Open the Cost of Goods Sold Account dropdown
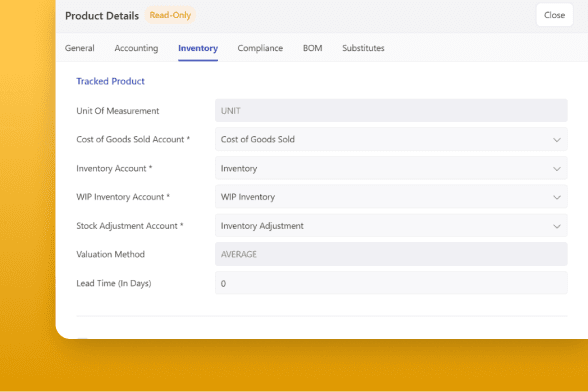 [391, 140]
